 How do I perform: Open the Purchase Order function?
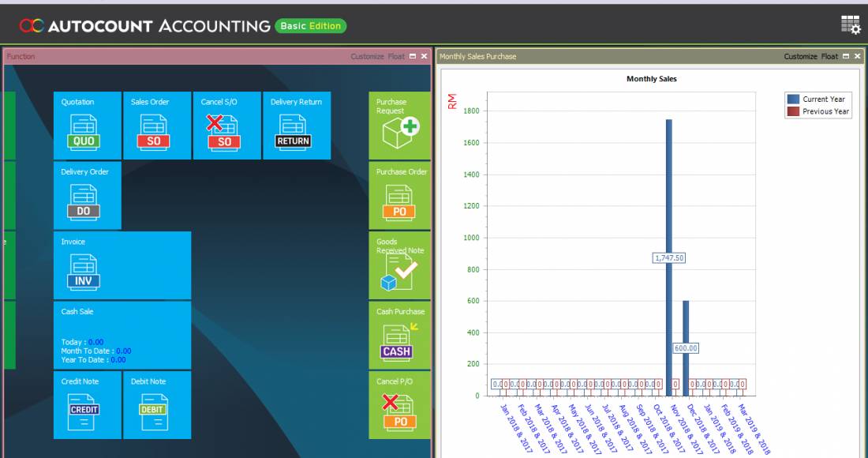(399, 196)
